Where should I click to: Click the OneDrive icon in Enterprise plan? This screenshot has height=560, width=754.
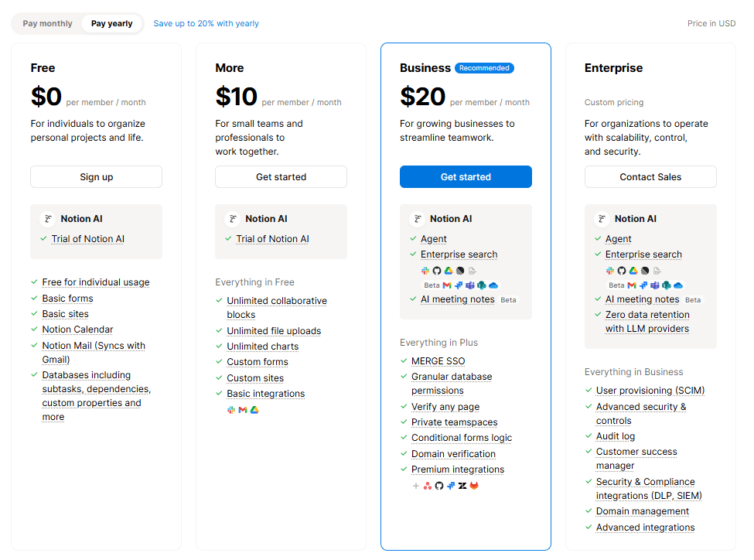[x=678, y=285]
